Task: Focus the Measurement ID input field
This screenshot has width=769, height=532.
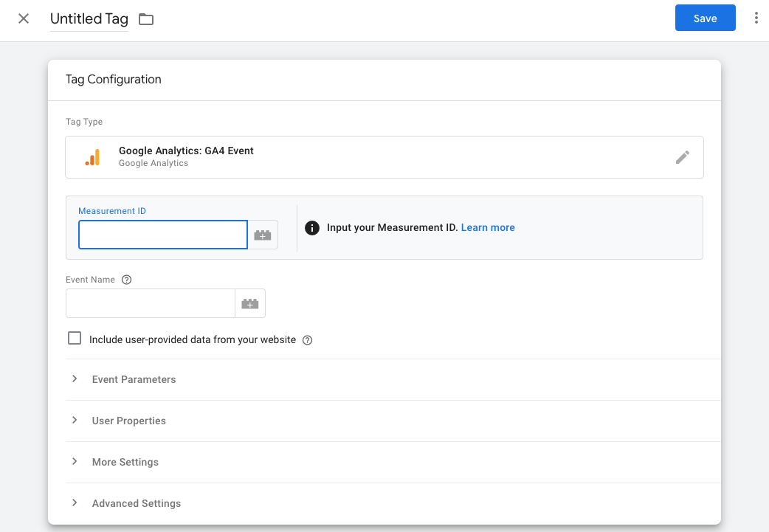Action: (163, 235)
